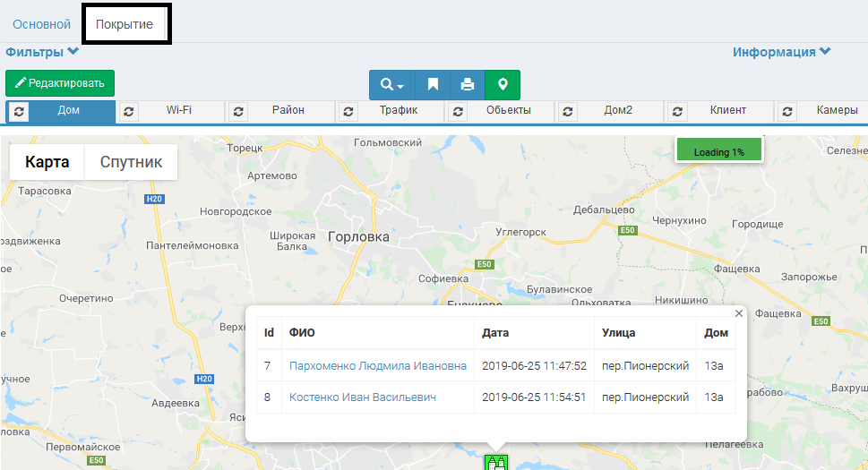
Task: Select the Покрытие tab
Action: pyautogui.click(x=125, y=24)
